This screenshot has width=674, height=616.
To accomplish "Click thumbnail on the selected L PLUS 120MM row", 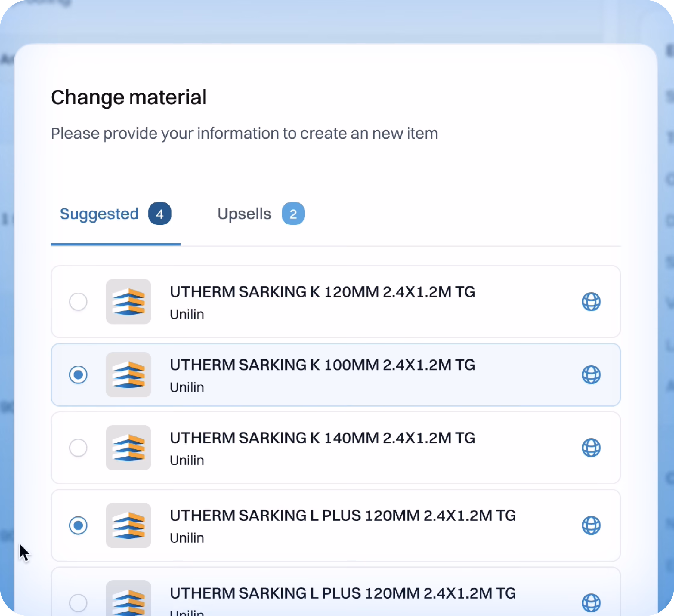I will [x=128, y=525].
